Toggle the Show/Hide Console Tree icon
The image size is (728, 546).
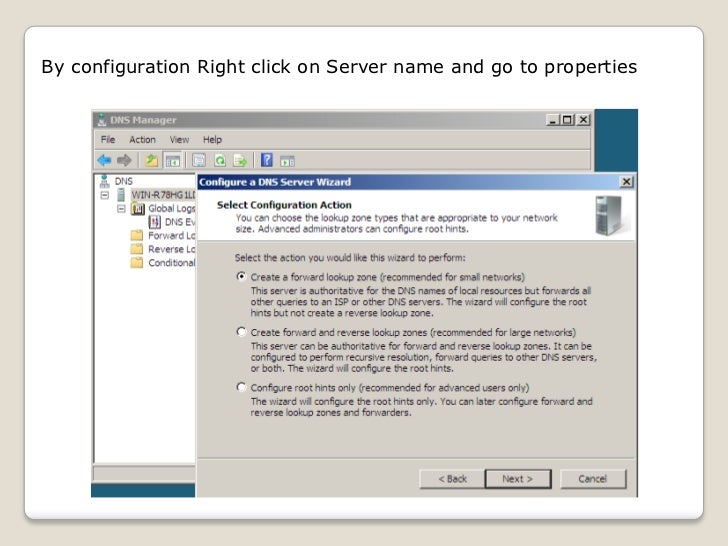click(x=173, y=161)
